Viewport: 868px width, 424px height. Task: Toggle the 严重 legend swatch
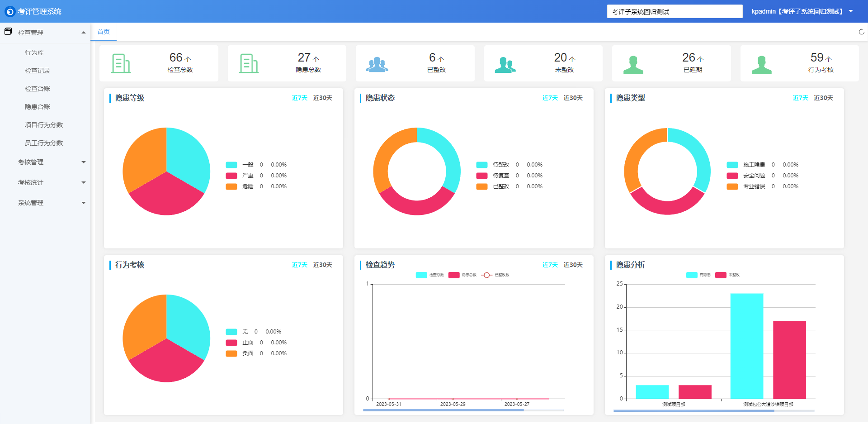pos(231,176)
